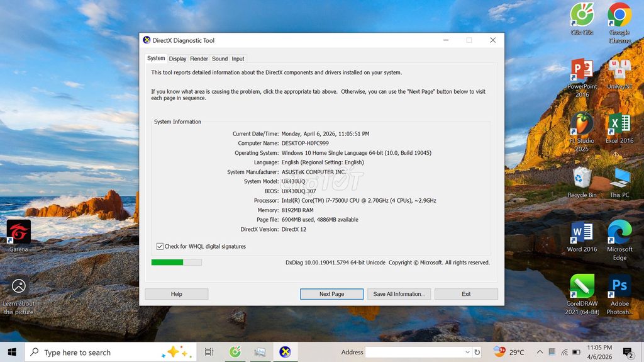Switch to the Sound tab
The height and width of the screenshot is (362, 644).
coord(219,59)
